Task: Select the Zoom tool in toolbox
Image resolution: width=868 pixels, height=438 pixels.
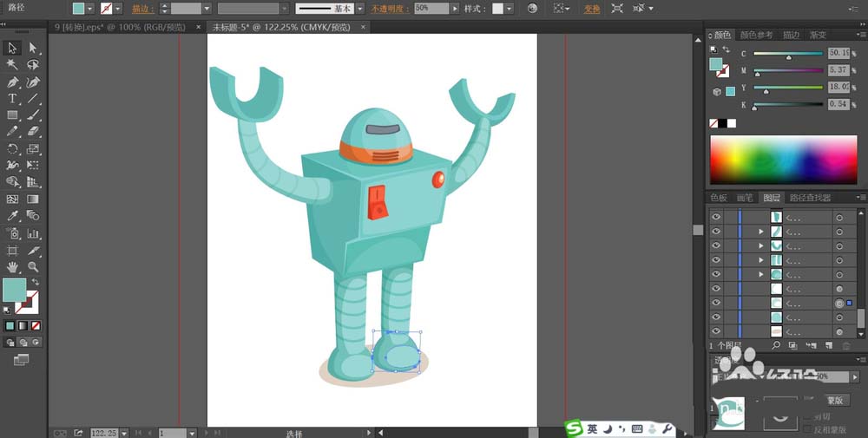Action: [33, 267]
